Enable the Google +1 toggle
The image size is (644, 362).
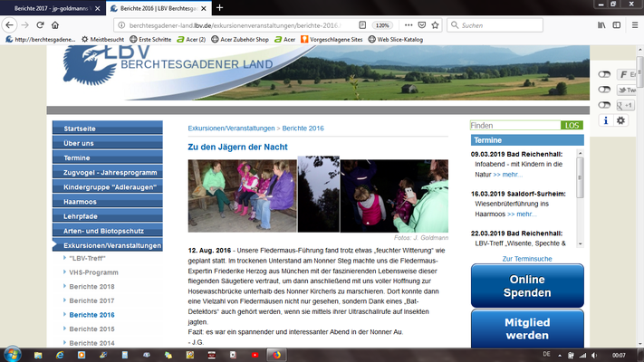tap(604, 105)
